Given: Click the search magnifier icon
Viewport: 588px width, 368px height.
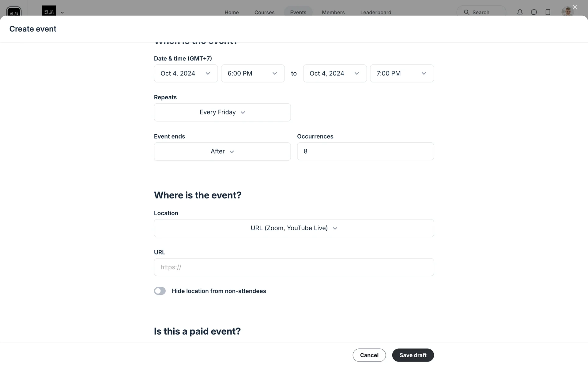Looking at the screenshot, I should point(466,12).
